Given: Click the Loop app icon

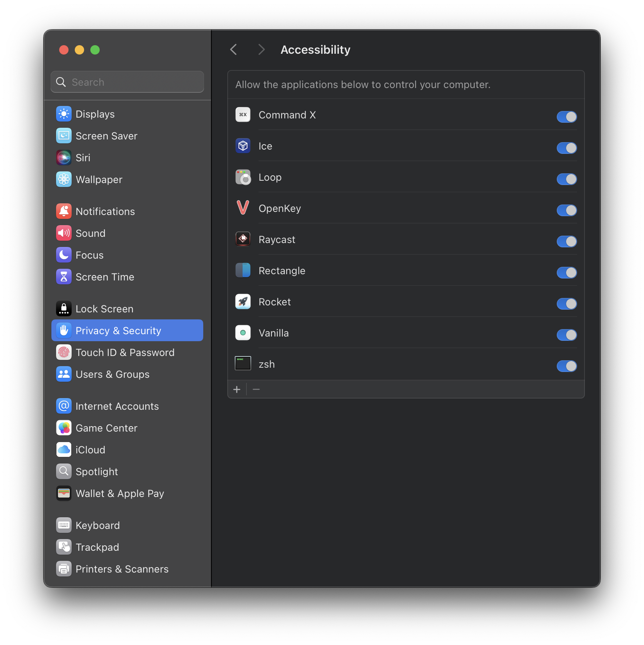Looking at the screenshot, I should [243, 177].
